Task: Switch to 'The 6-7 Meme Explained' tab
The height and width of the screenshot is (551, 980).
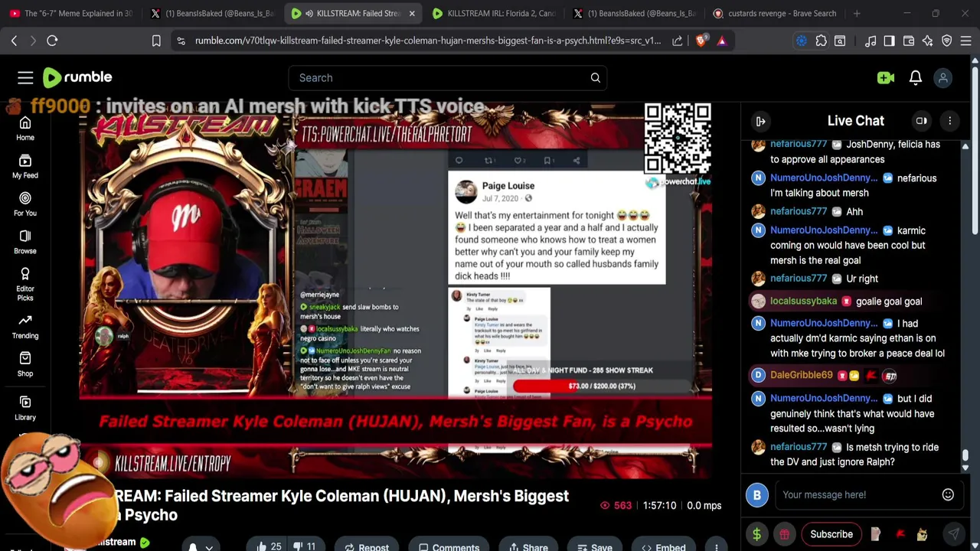Action: click(x=71, y=13)
